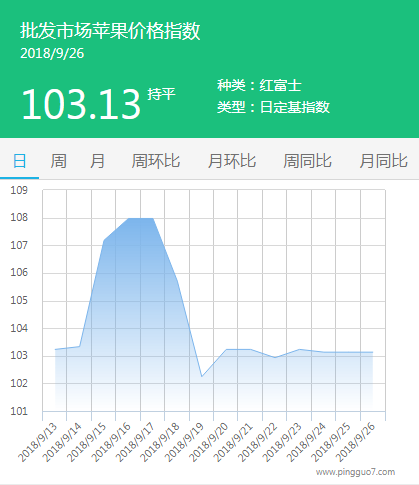
Task: Select the 周同比 tab
Action: click(307, 161)
